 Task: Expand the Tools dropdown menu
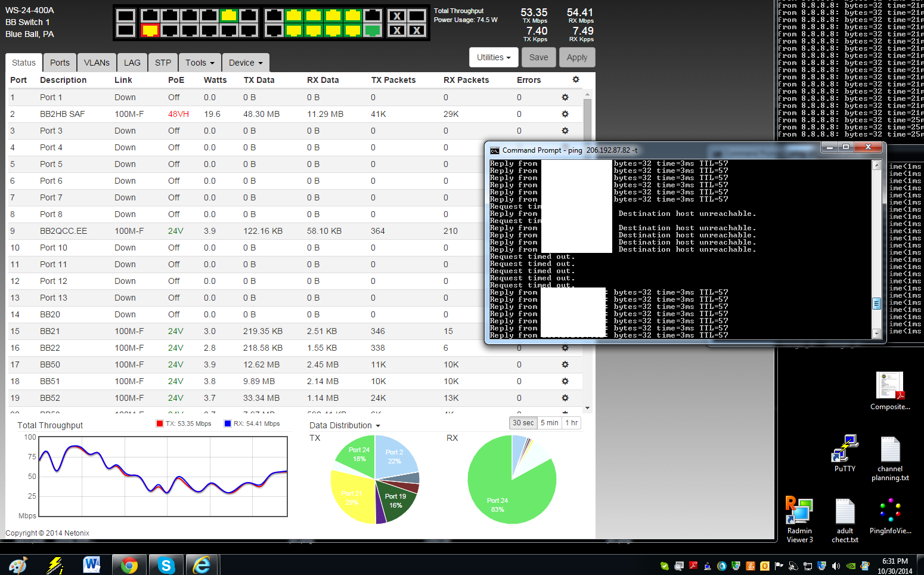click(x=200, y=63)
